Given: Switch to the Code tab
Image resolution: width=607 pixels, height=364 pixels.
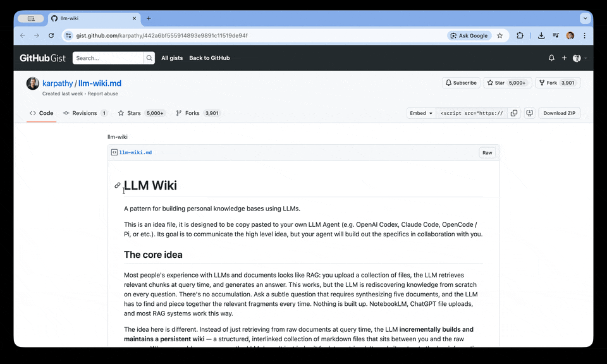Looking at the screenshot, I should 42,113.
